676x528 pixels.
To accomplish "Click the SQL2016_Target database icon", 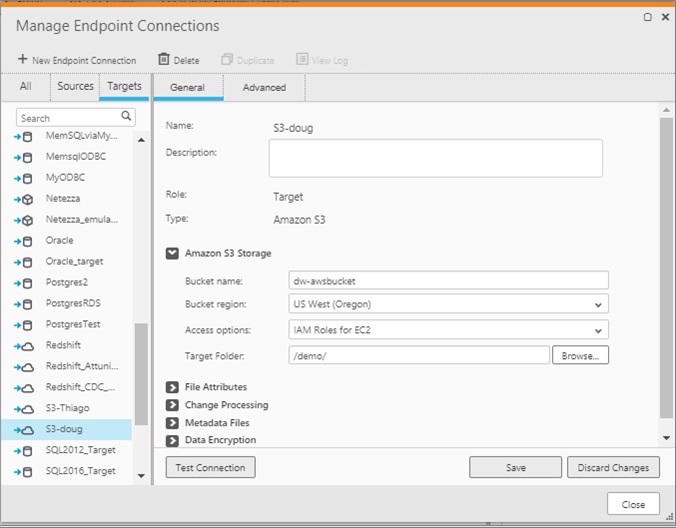I will (27, 472).
